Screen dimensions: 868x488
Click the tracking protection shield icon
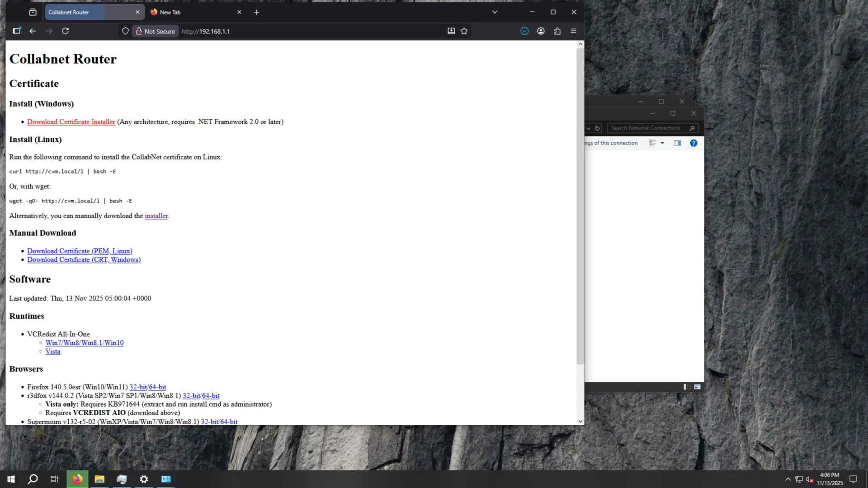click(x=125, y=31)
